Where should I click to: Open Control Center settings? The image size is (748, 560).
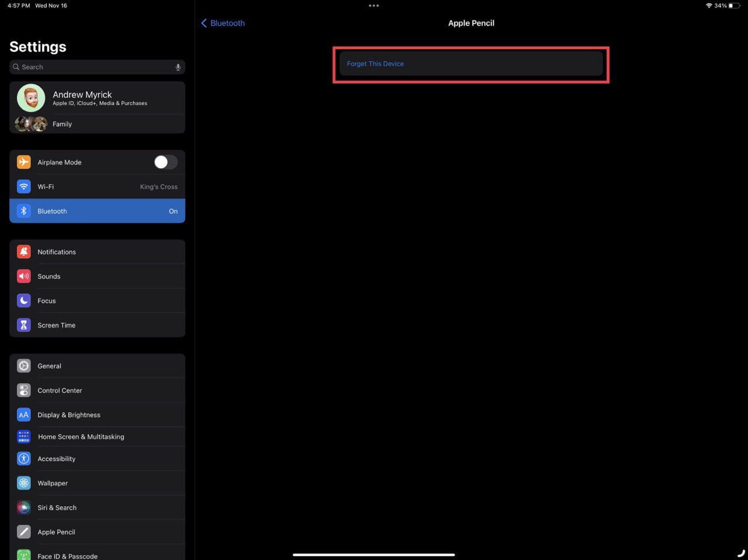click(x=97, y=391)
